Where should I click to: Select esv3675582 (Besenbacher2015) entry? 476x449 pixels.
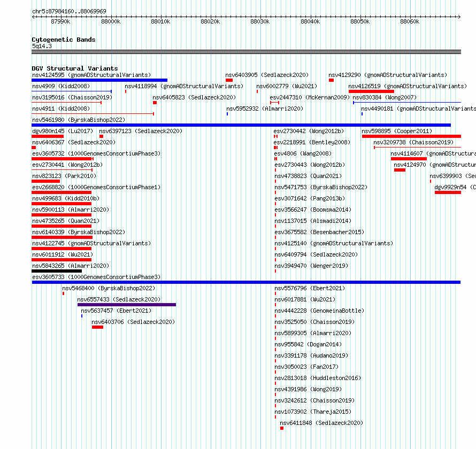coord(319,232)
